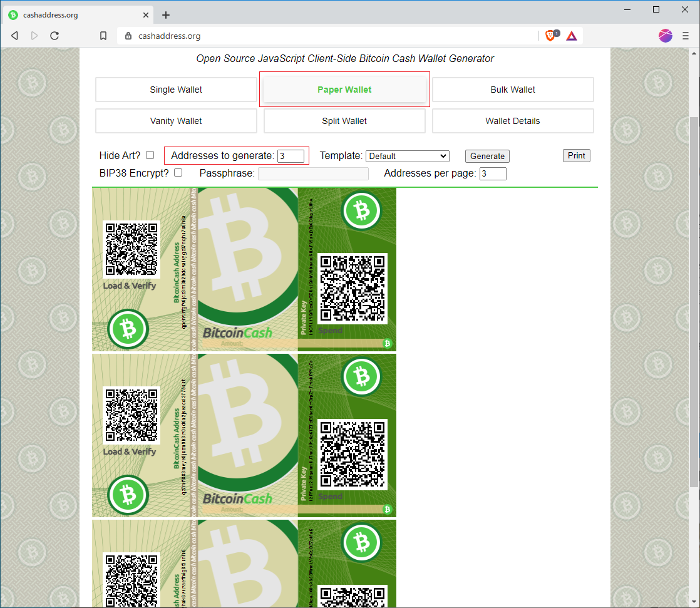Click the second wallet's Load & Verify label

click(x=130, y=451)
